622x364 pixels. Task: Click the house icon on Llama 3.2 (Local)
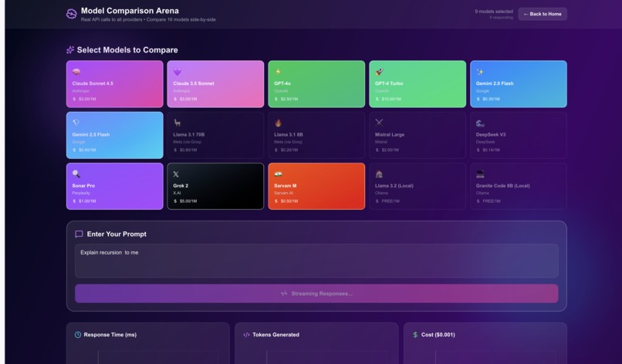(x=379, y=174)
